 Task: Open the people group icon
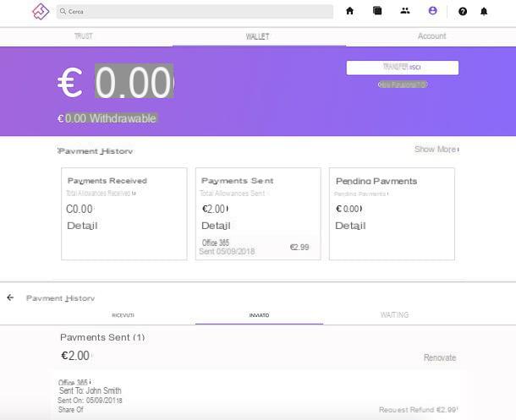[405, 12]
